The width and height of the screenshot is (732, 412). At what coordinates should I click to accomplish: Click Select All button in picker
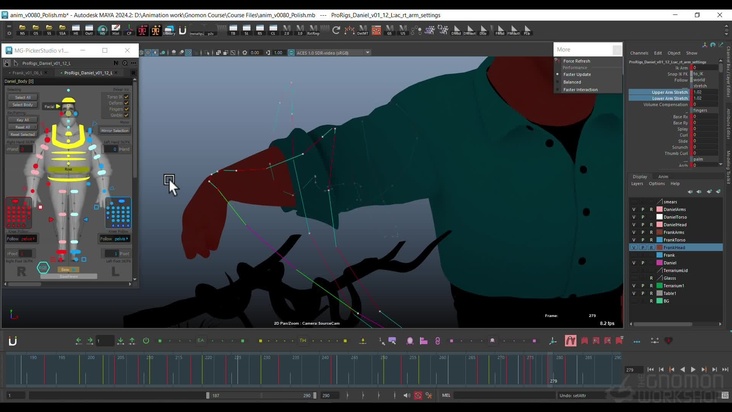tap(22, 97)
